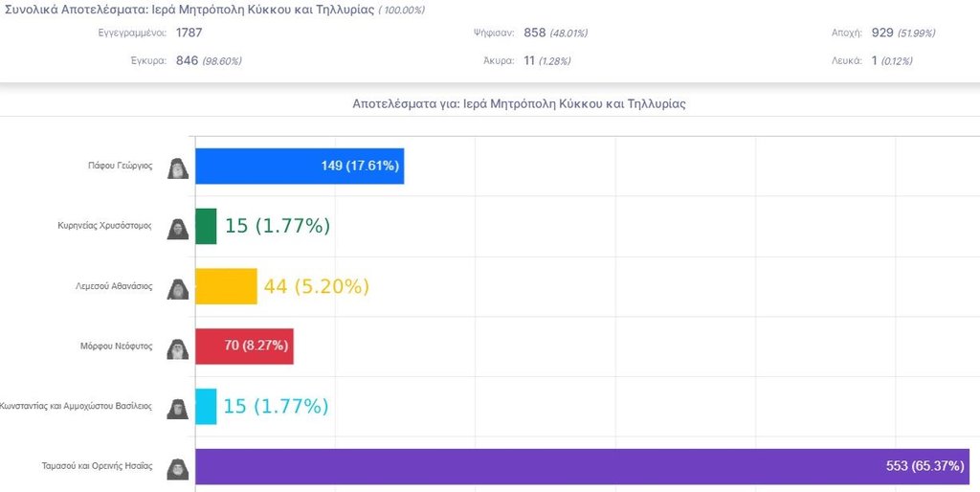Click the Έγκυρα label
The width and height of the screenshot is (980, 492).
click(x=148, y=61)
